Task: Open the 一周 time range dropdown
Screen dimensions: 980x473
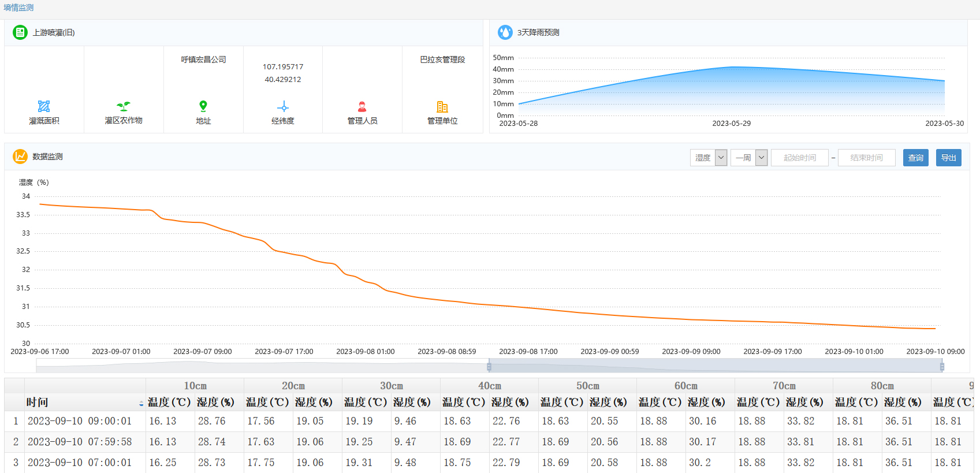Action: pos(749,158)
